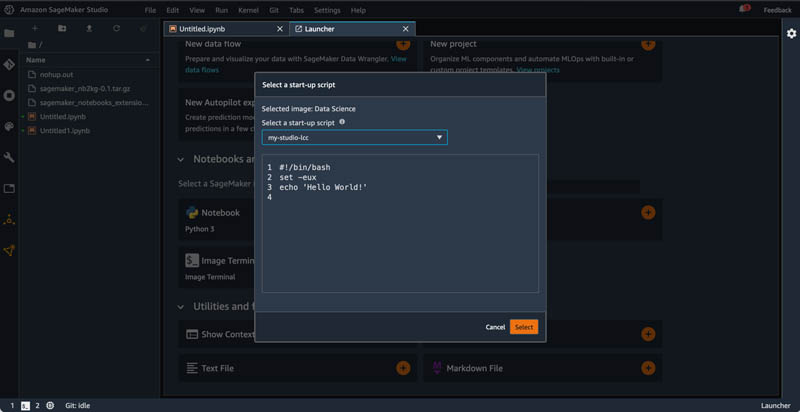Click the root folder breadcrumb icon

tap(32, 45)
